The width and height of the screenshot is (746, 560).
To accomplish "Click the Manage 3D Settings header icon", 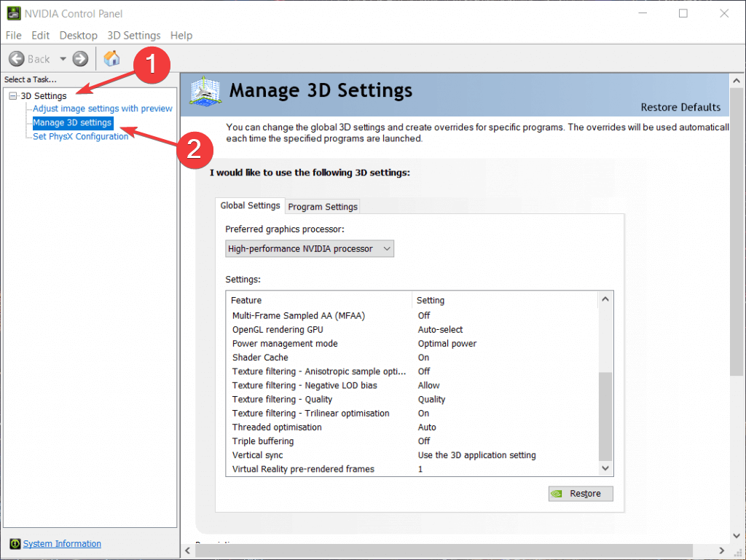I will 205,91.
